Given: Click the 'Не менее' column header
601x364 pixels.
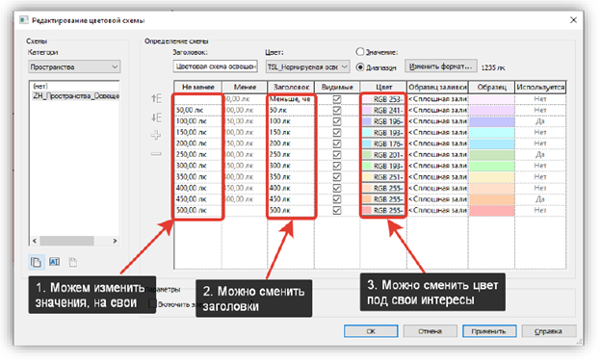Looking at the screenshot, I should [197, 87].
